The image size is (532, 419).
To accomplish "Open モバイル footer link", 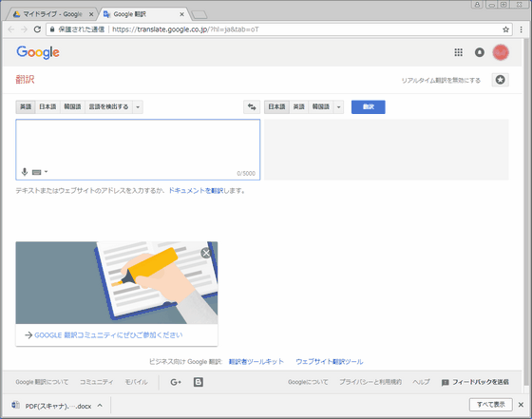I will 136,382.
